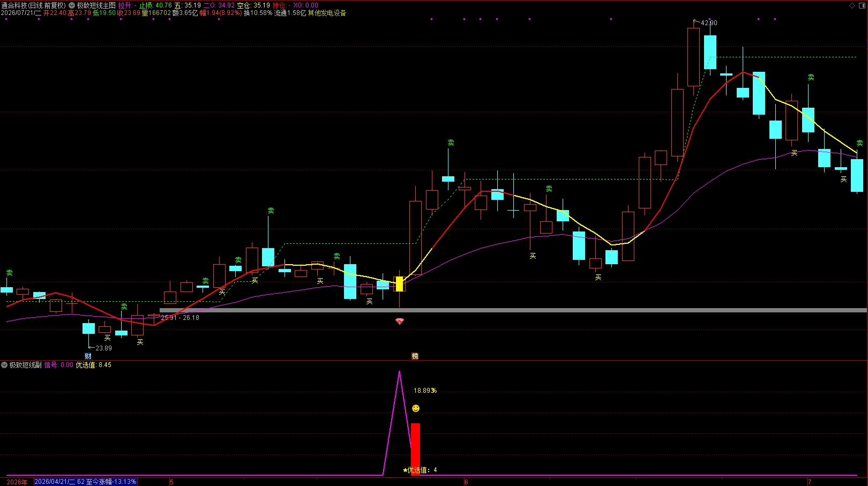Click the yellow smiley face icon
Screen dimensions: 868x486
[x=416, y=408]
